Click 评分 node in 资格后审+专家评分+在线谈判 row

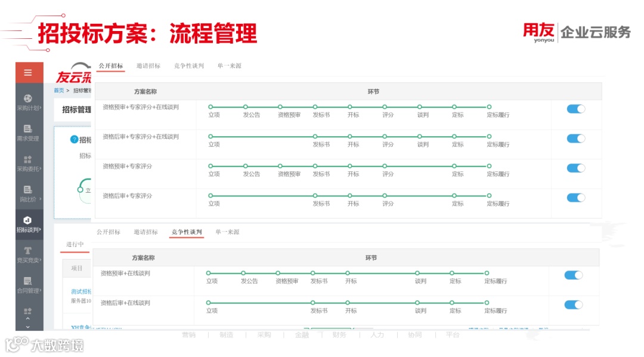(x=385, y=137)
